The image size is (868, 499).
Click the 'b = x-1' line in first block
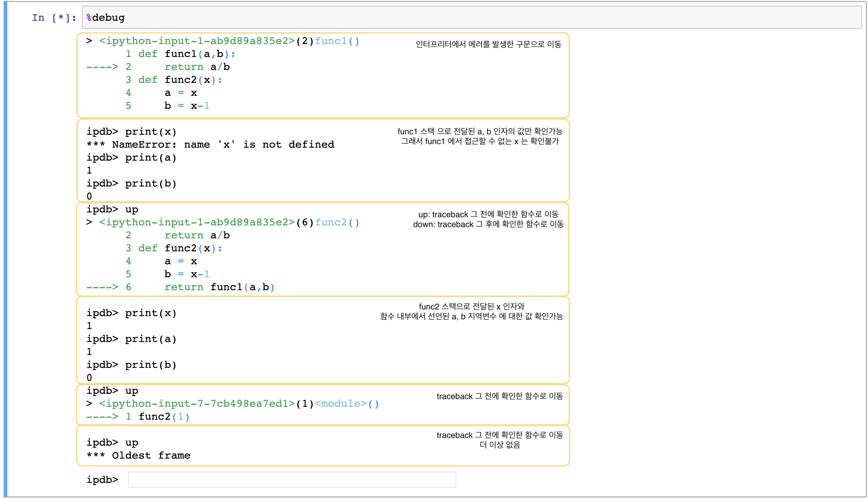[187, 106]
